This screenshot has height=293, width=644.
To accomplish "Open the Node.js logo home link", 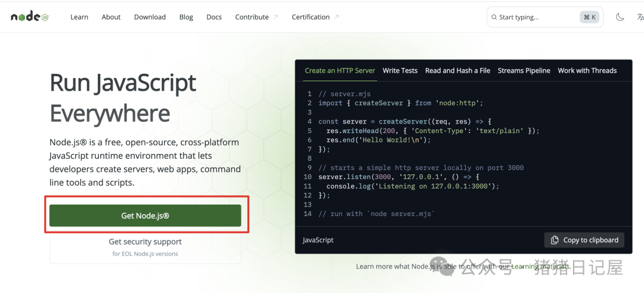I will 30,17.
